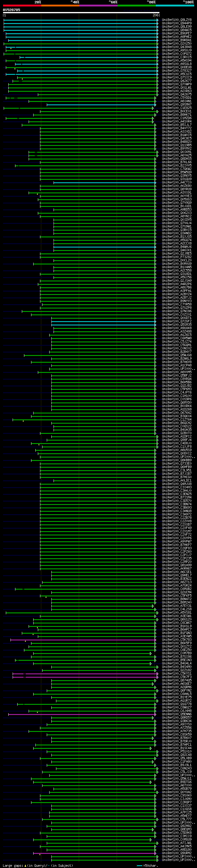The image size is (197, 868).
Task: Click the UniRef100_P51010 hit label
Action: (x=177, y=751)
